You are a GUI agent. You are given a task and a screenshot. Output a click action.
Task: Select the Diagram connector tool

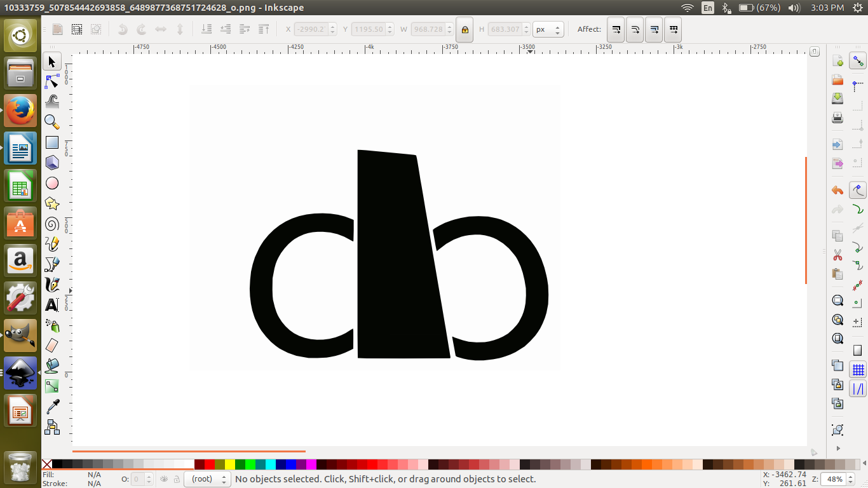(x=52, y=426)
